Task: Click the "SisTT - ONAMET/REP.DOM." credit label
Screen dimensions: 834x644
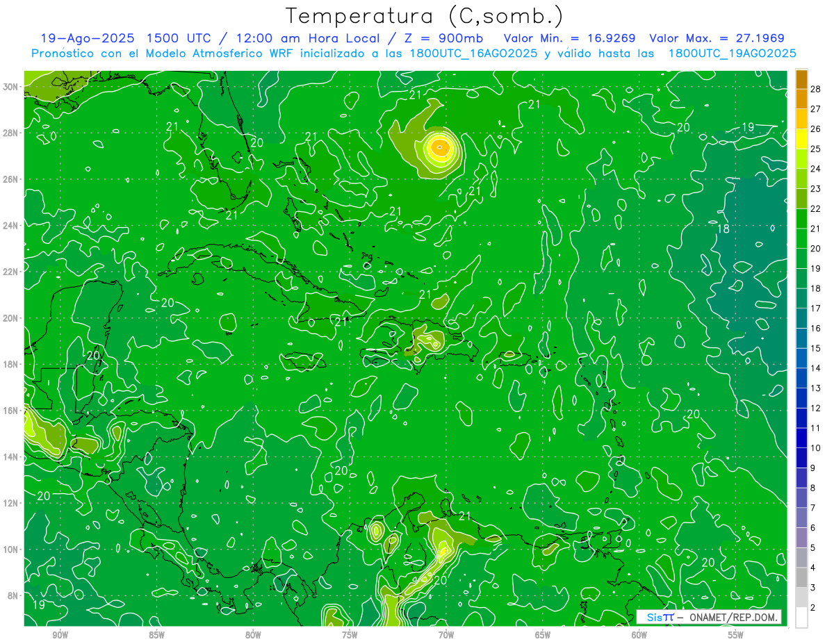Action: 708,617
